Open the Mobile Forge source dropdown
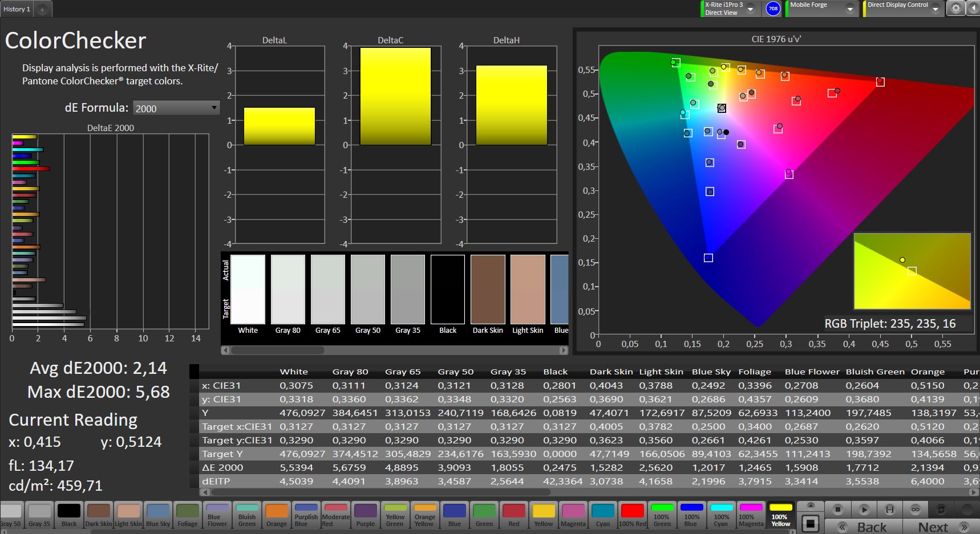980x534 pixels. 850,9
